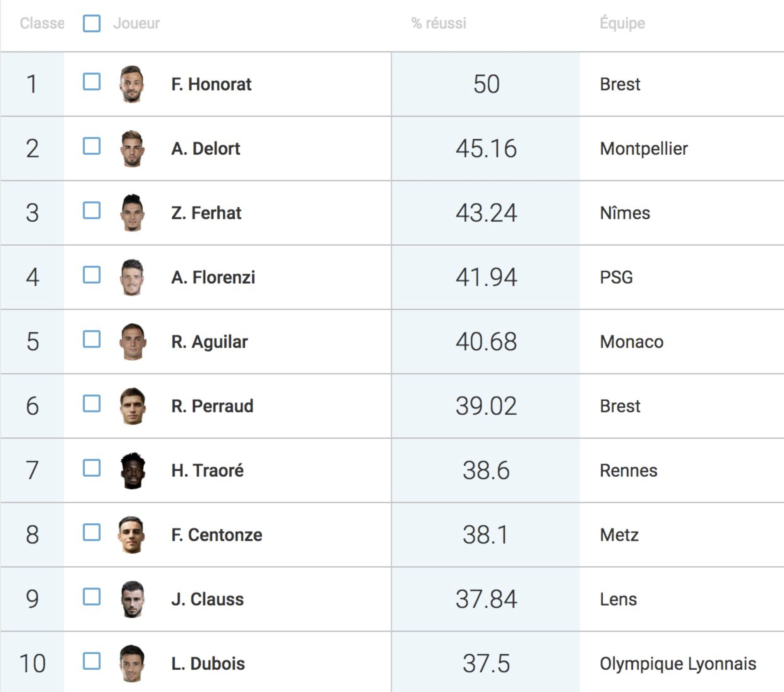The width and height of the screenshot is (784, 692).
Task: Select the R. Aguilar headshot image
Action: (133, 341)
